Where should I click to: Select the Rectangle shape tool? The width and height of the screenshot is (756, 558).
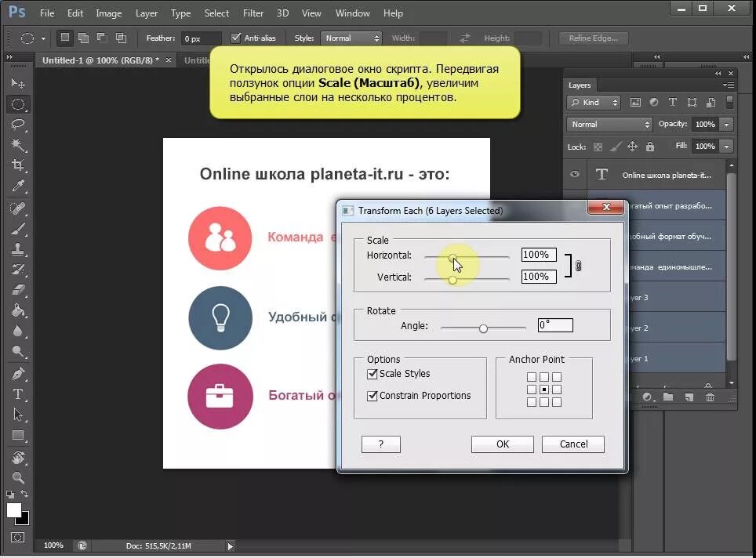click(18, 435)
